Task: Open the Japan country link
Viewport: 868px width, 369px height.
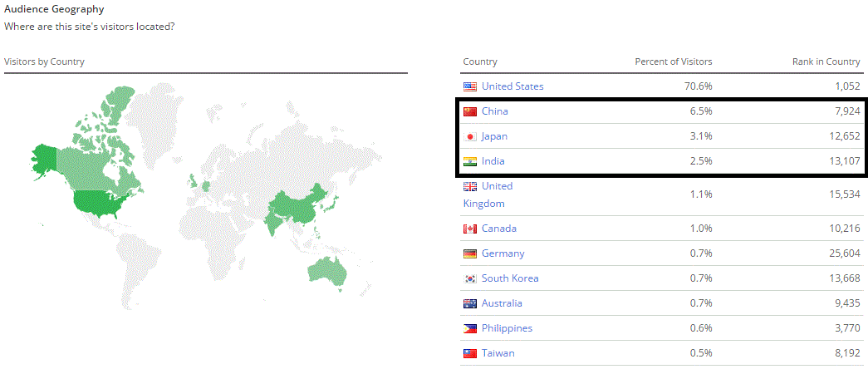Action: point(494,136)
